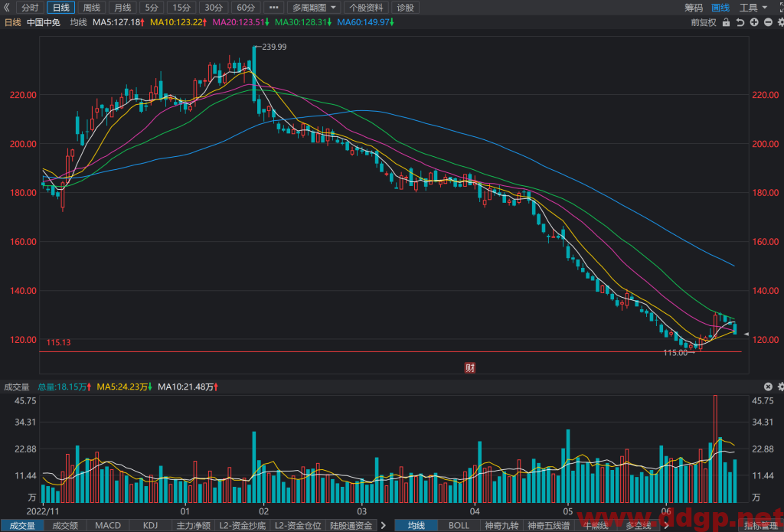Image resolution: width=784 pixels, height=532 pixels.
Task: Click the 财 marker on the chart
Action: coord(469,368)
